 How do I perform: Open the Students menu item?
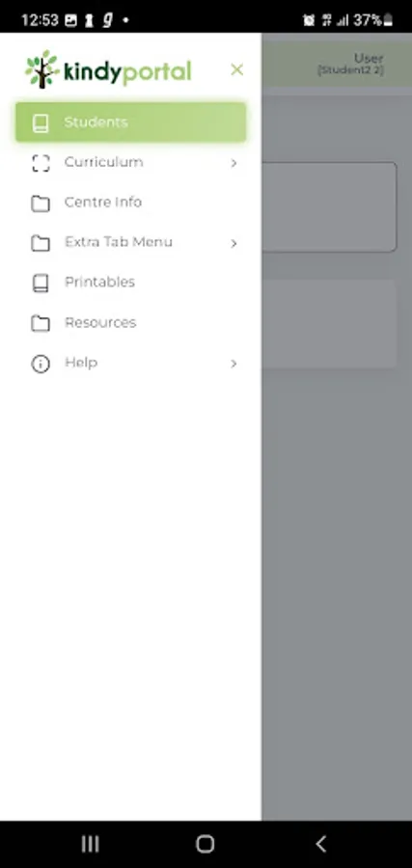pyautogui.click(x=130, y=122)
